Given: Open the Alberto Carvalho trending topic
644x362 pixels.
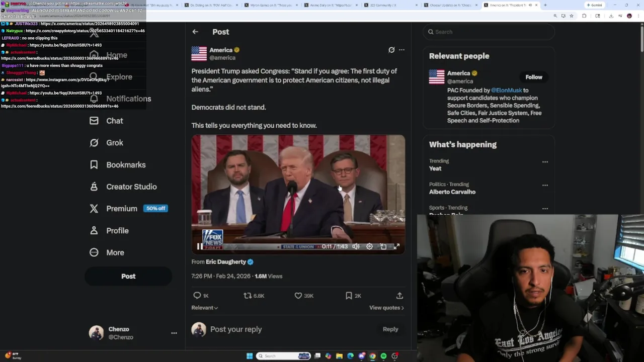Looking at the screenshot, I should [x=452, y=192].
